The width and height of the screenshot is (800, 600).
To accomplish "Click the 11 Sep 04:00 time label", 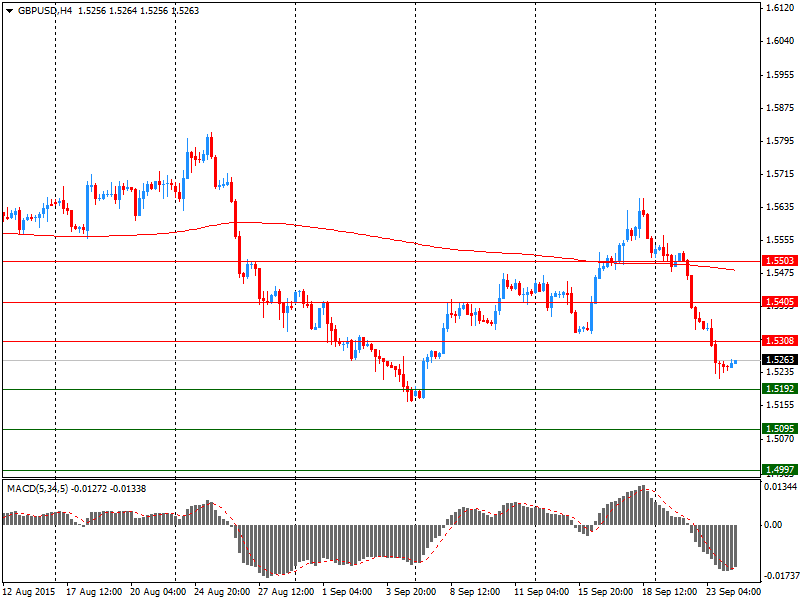I will pos(542,592).
